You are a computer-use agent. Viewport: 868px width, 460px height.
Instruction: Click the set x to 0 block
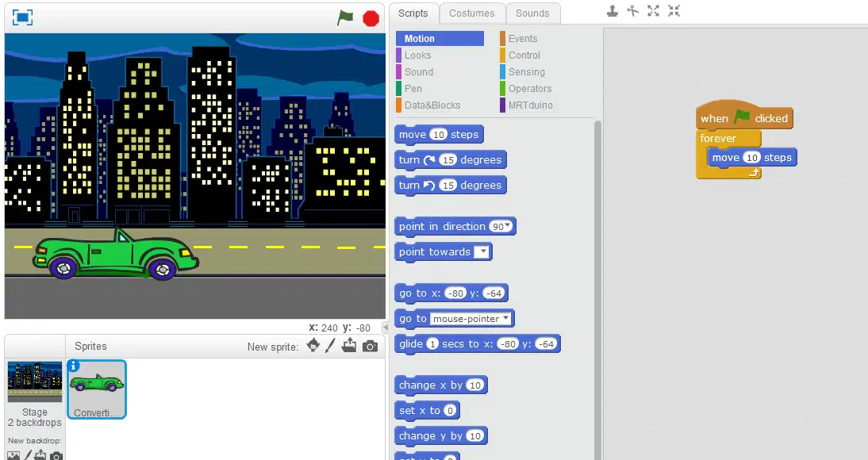click(x=427, y=411)
